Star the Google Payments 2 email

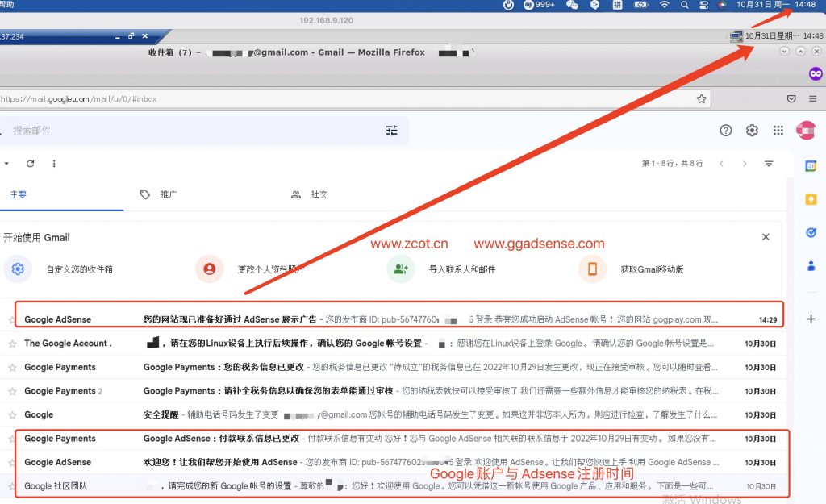tap(12, 391)
